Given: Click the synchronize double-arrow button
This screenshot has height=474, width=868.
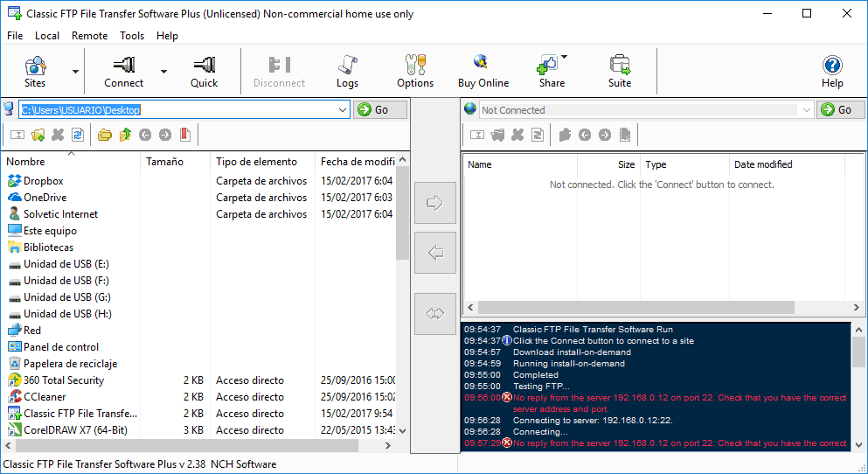Looking at the screenshot, I should tap(435, 314).
